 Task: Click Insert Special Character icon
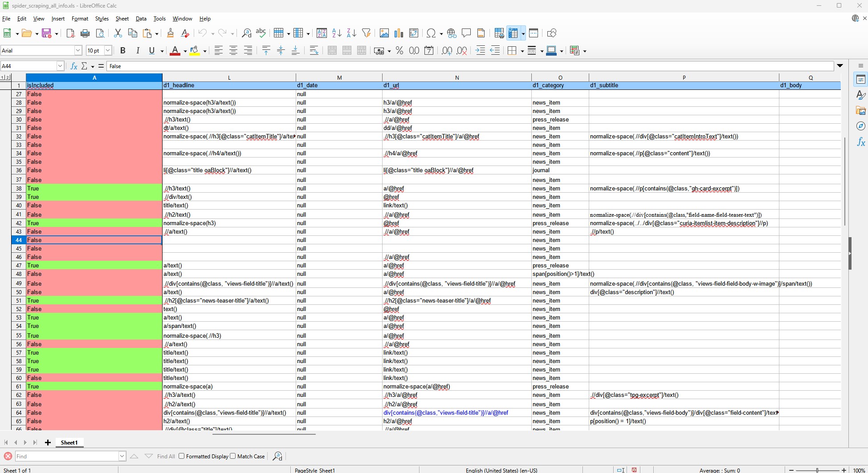[431, 33]
